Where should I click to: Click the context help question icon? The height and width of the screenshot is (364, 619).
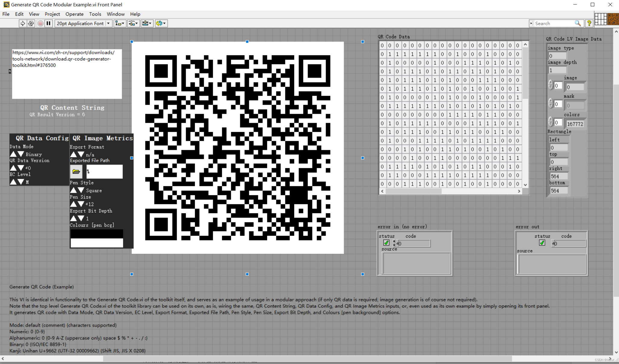click(x=589, y=23)
